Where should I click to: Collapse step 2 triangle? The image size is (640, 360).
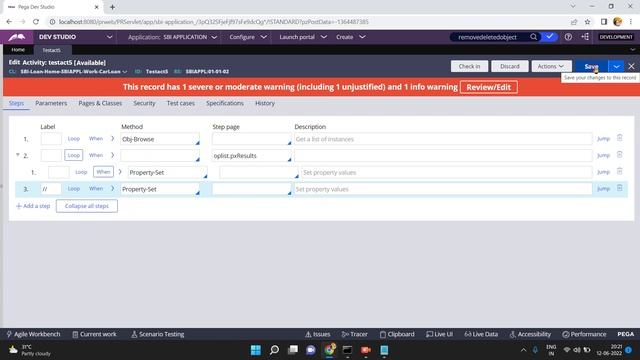(18, 155)
